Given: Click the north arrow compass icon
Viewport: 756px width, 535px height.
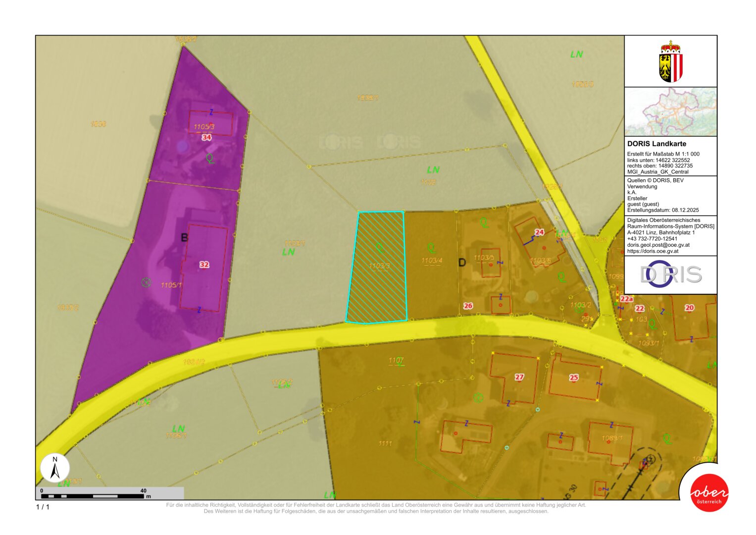Looking at the screenshot, I should point(55,468).
